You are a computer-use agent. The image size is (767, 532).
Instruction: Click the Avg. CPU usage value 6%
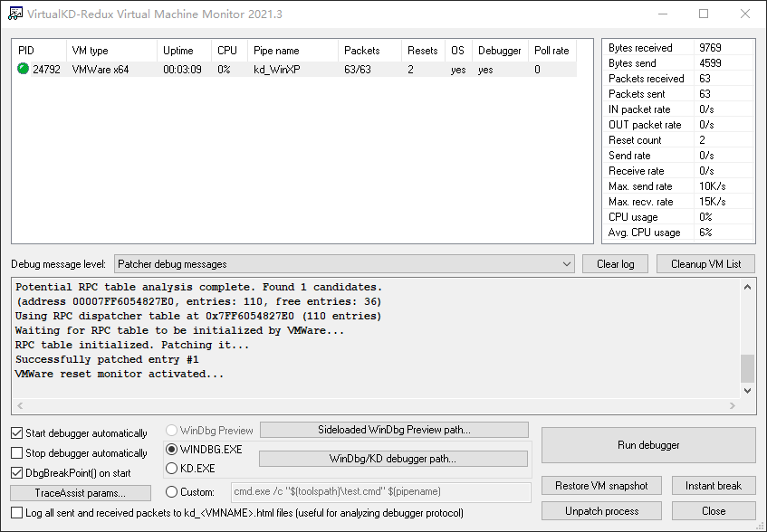[x=705, y=233]
